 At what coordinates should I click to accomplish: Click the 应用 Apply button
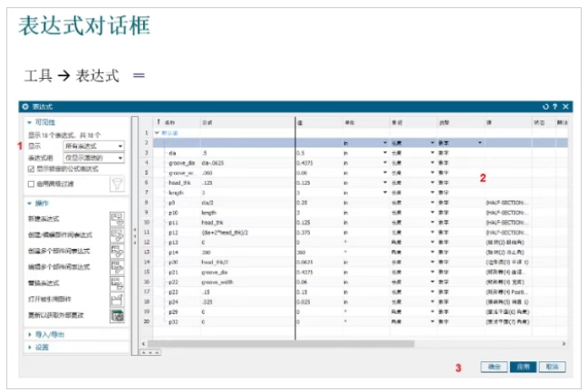[523, 367]
